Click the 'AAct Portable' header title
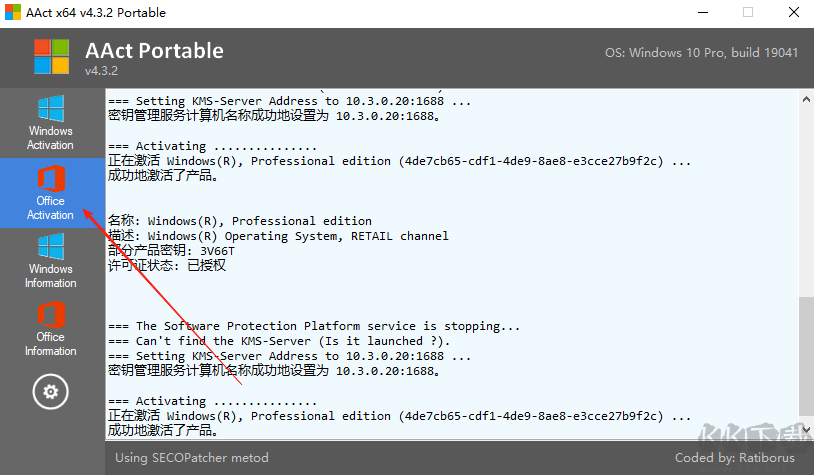The width and height of the screenshot is (814, 475). point(154,51)
